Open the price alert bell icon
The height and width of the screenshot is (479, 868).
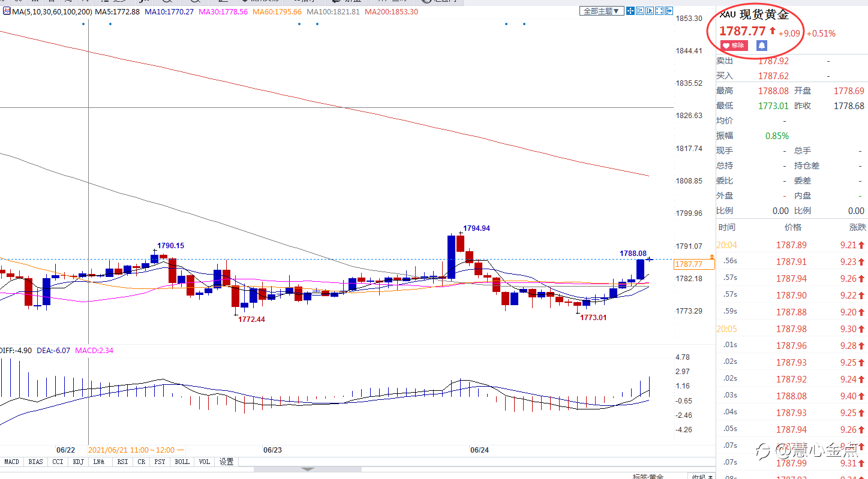point(761,46)
